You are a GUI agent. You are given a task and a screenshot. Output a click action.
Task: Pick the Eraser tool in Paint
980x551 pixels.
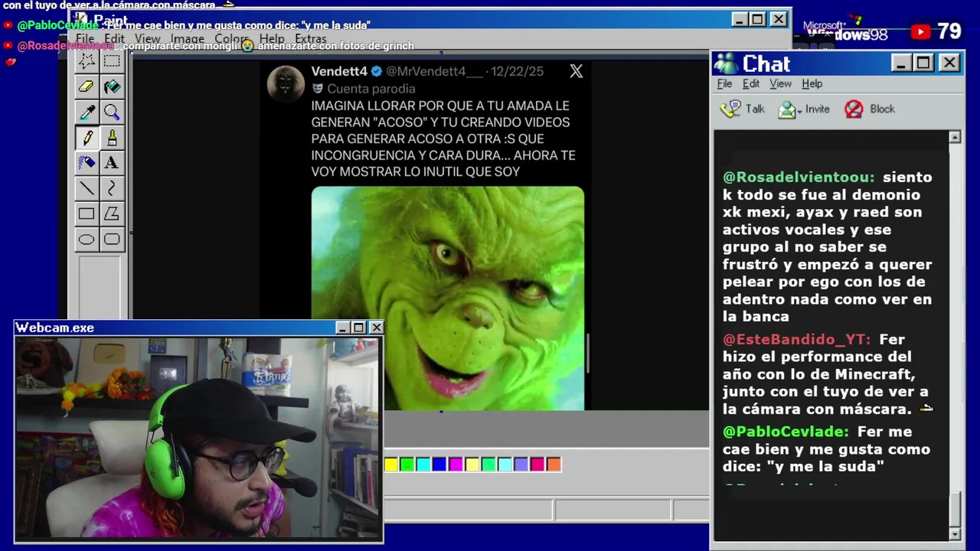pyautogui.click(x=87, y=87)
